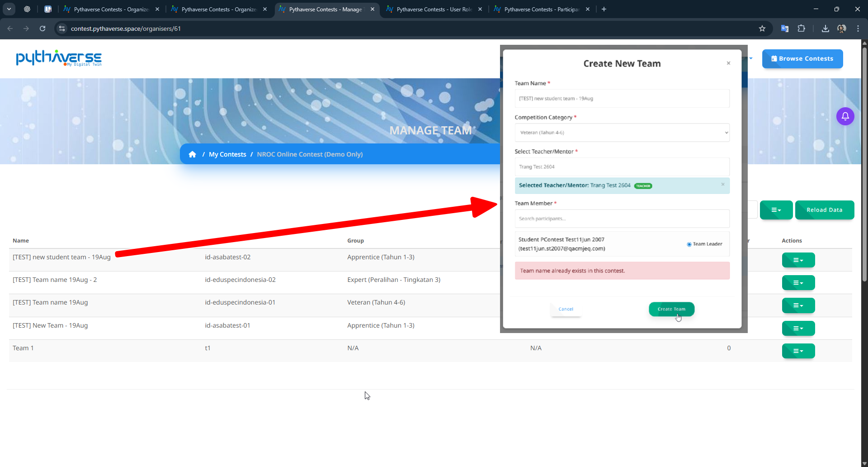868x467 pixels.
Task: Click the Name column header
Action: (21, 241)
